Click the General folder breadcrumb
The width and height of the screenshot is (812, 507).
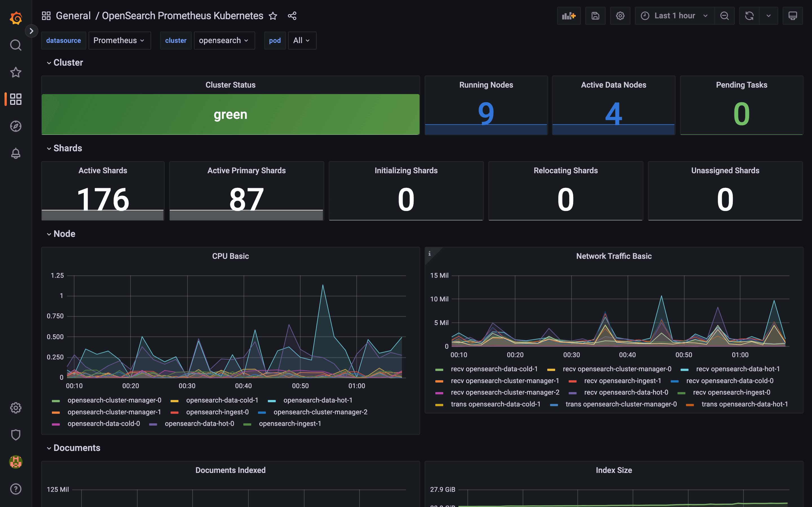tap(73, 16)
